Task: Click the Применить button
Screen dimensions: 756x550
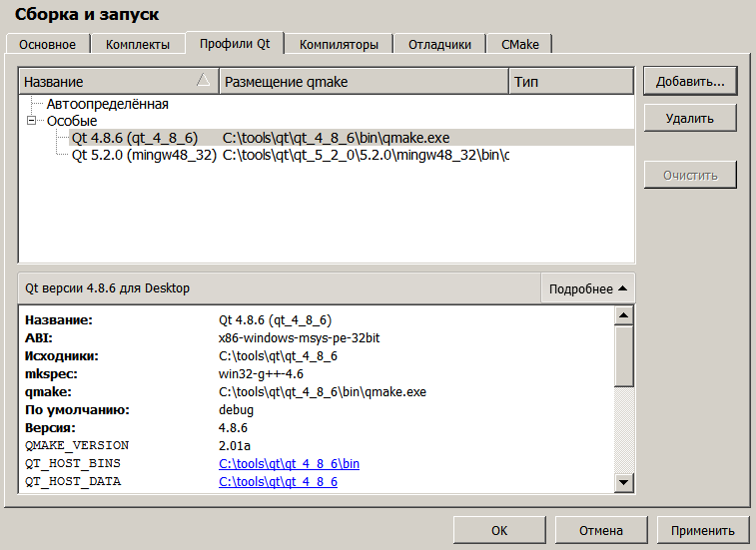Action: (702, 530)
